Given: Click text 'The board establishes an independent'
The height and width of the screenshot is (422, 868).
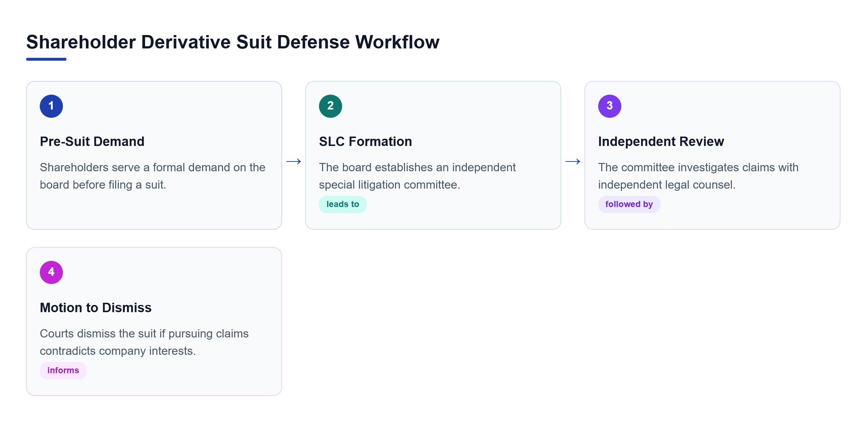Looking at the screenshot, I should tap(417, 168).
